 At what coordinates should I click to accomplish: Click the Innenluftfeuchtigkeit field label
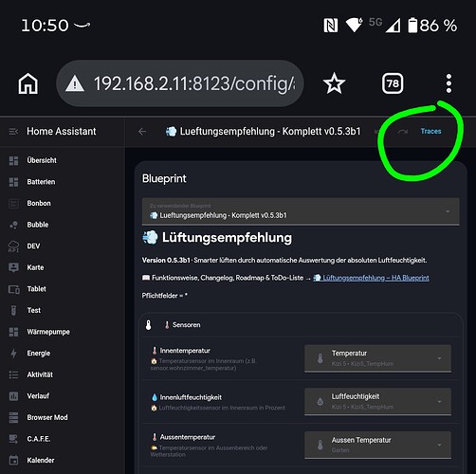(x=191, y=397)
